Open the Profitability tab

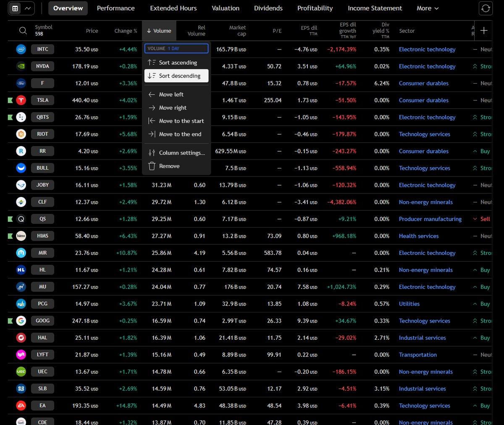[315, 8]
